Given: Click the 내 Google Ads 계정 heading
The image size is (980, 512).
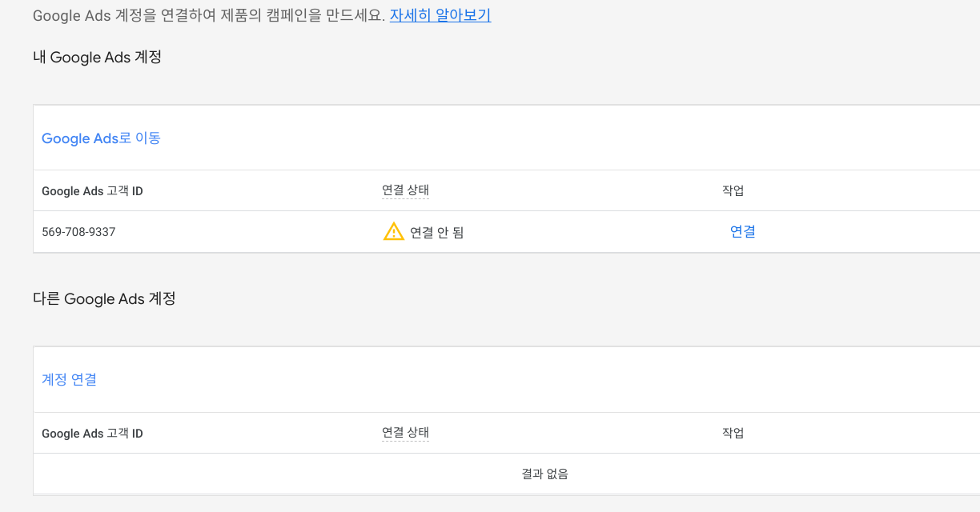Looking at the screenshot, I should (98, 57).
